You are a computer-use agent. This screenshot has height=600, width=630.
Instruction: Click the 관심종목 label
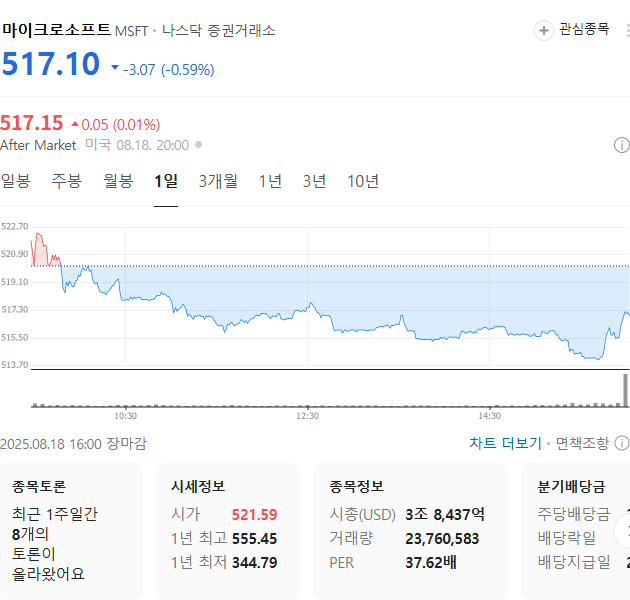tap(584, 29)
